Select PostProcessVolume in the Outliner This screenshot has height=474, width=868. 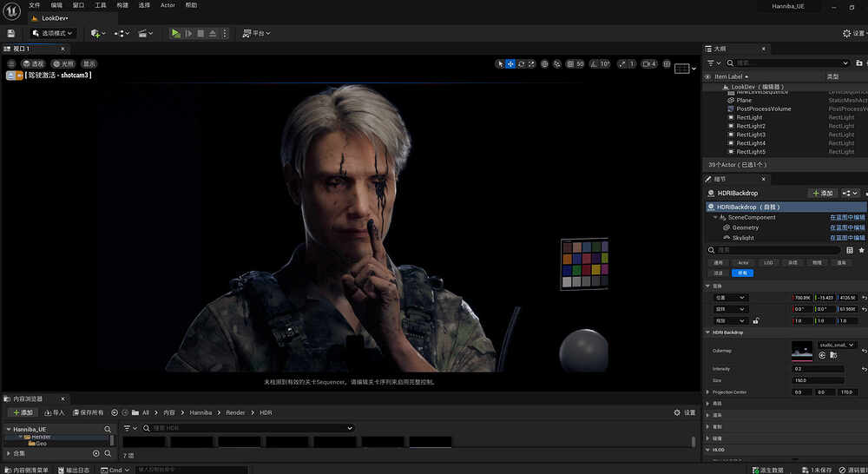coord(763,109)
